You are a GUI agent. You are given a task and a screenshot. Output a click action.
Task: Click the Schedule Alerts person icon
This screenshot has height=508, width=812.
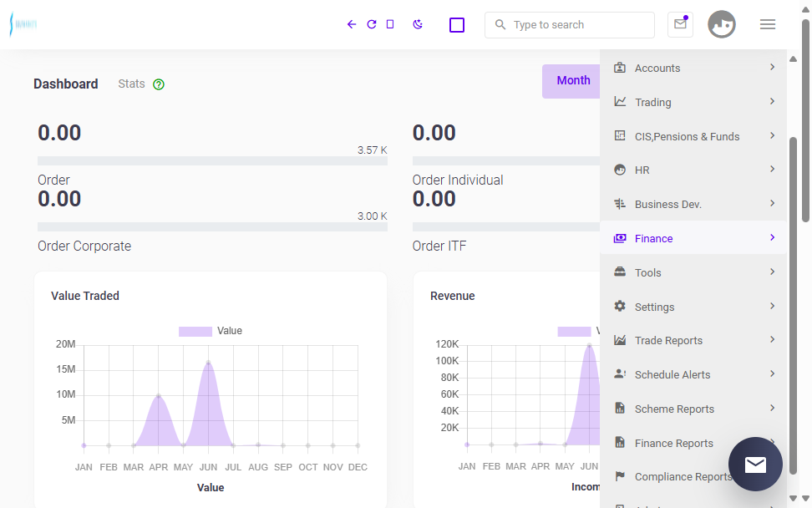pyautogui.click(x=619, y=373)
